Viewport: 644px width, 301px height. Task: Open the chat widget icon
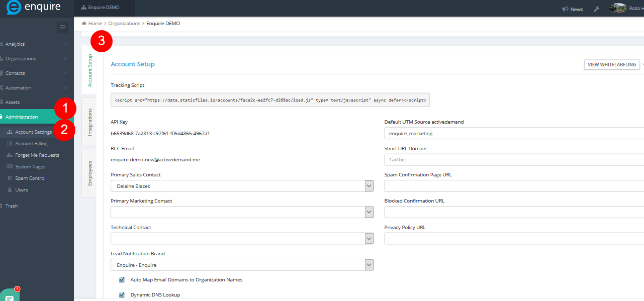coord(9,296)
